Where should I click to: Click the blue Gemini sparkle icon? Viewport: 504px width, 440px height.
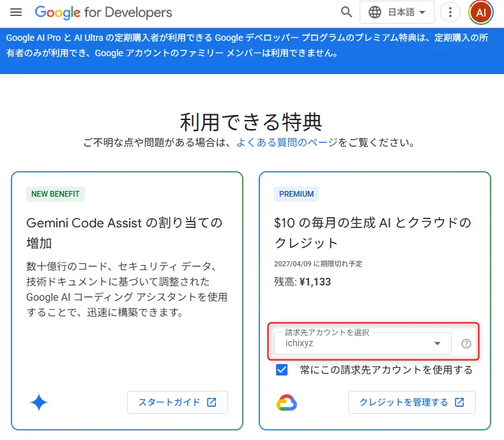click(x=39, y=402)
